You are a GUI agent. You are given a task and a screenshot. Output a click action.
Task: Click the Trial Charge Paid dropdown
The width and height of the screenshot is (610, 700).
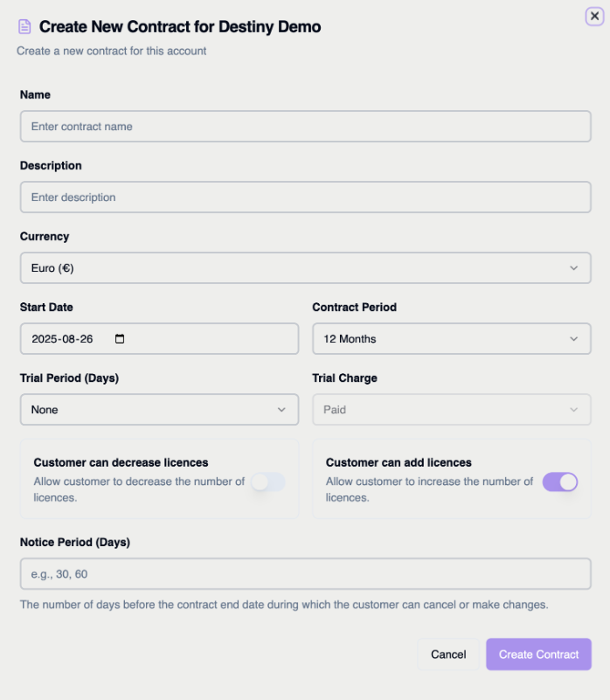coord(452,409)
